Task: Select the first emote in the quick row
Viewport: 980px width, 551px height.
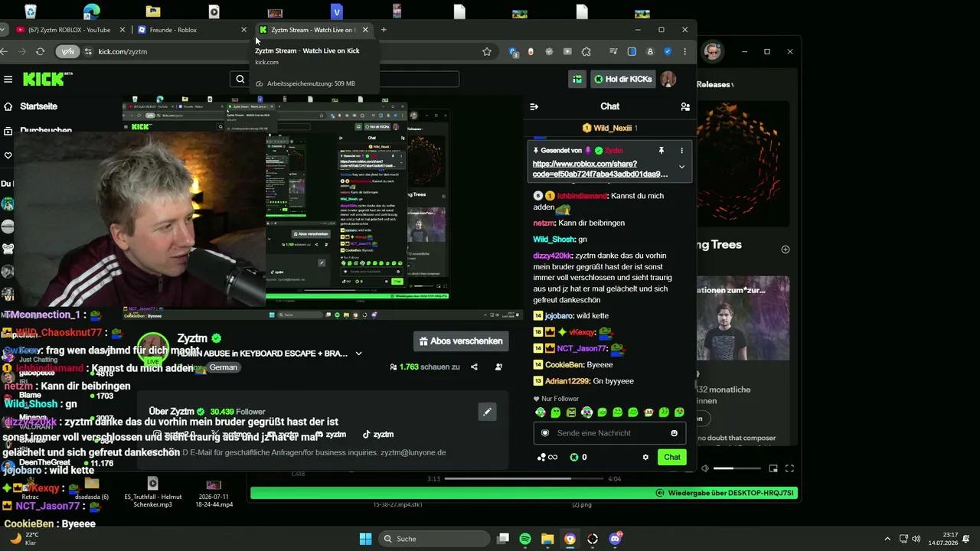Action: pyautogui.click(x=541, y=412)
